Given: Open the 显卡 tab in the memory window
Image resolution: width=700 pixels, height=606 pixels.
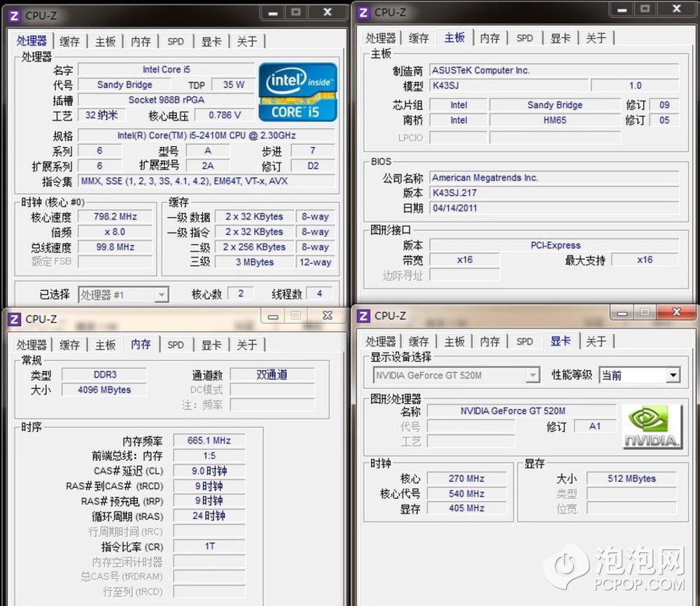Looking at the screenshot, I should pyautogui.click(x=211, y=344).
